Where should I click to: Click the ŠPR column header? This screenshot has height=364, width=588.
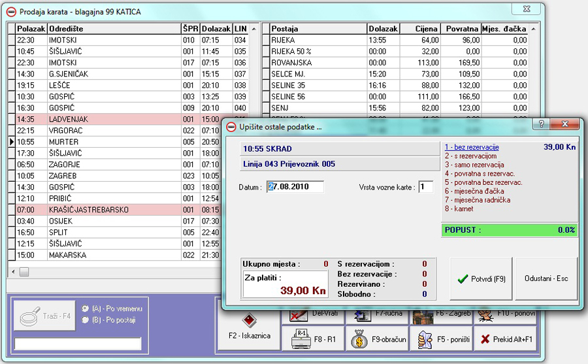[x=191, y=29]
